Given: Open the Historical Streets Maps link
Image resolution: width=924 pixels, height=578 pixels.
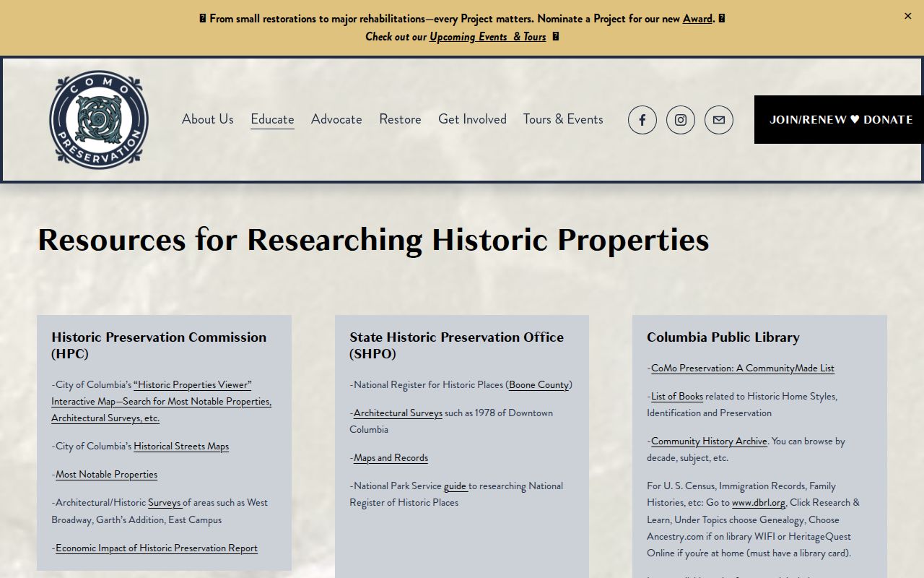Looking at the screenshot, I should [x=181, y=447].
